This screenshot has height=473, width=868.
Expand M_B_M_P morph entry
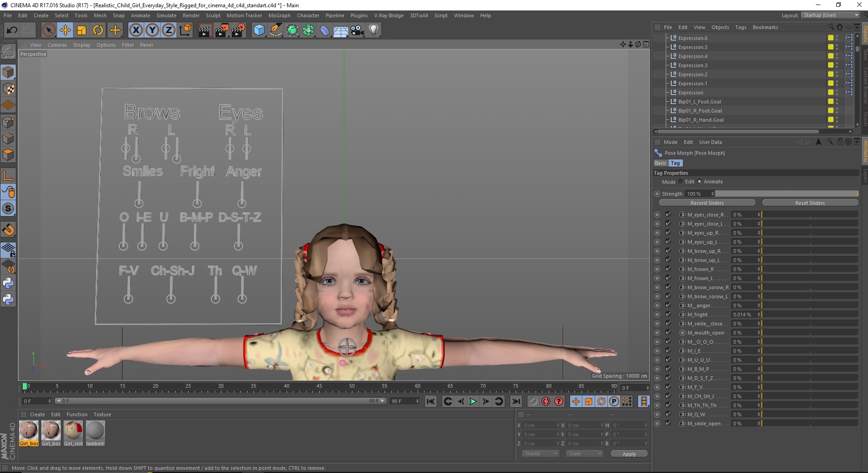coord(682,369)
